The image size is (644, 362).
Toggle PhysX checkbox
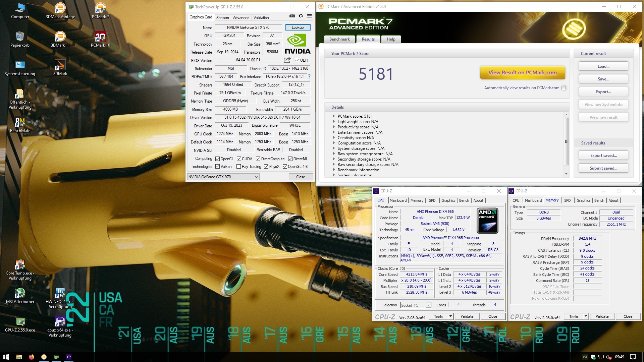tap(266, 167)
